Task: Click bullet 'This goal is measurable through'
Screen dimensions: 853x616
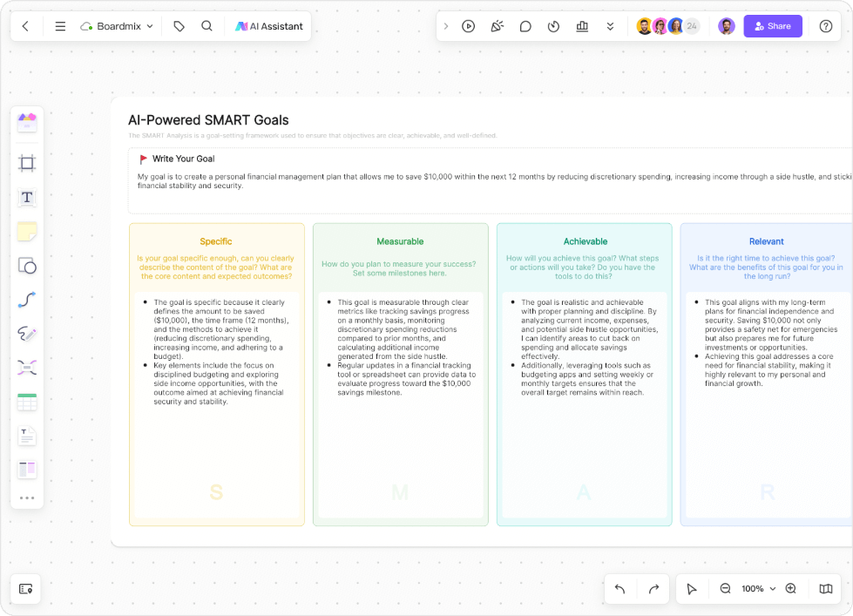Action: [x=403, y=329]
